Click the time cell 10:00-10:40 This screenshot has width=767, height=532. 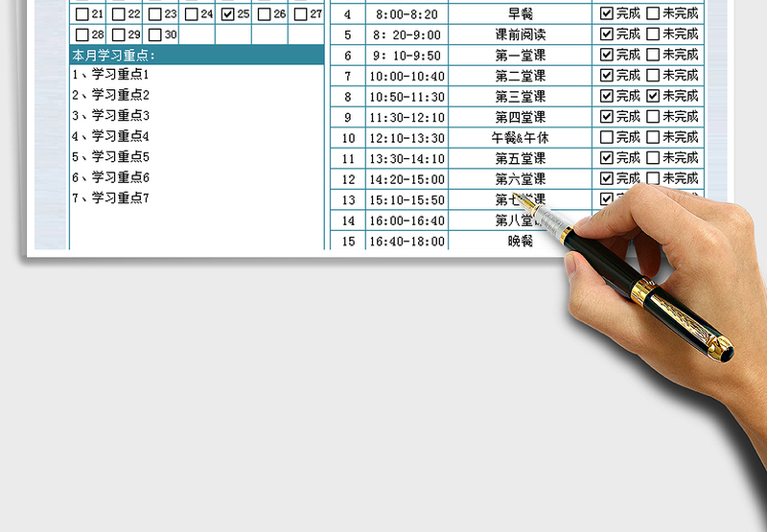click(407, 76)
